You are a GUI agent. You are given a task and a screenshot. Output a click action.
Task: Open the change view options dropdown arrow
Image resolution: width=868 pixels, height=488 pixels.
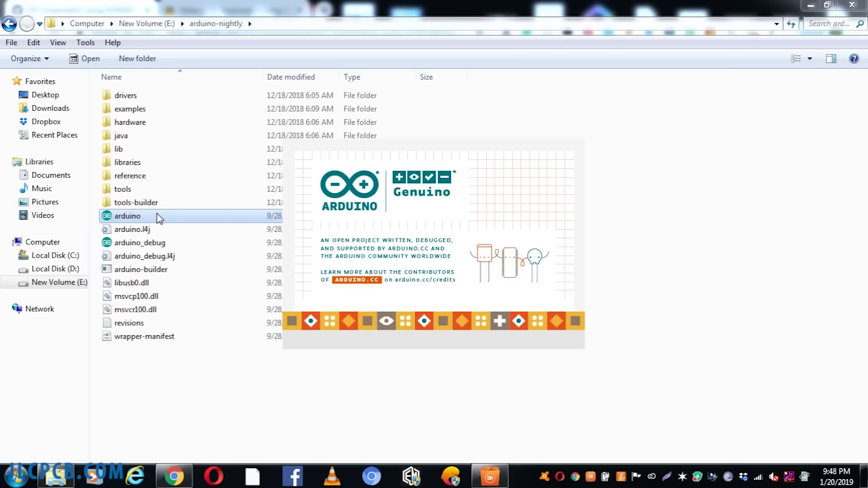pos(810,59)
